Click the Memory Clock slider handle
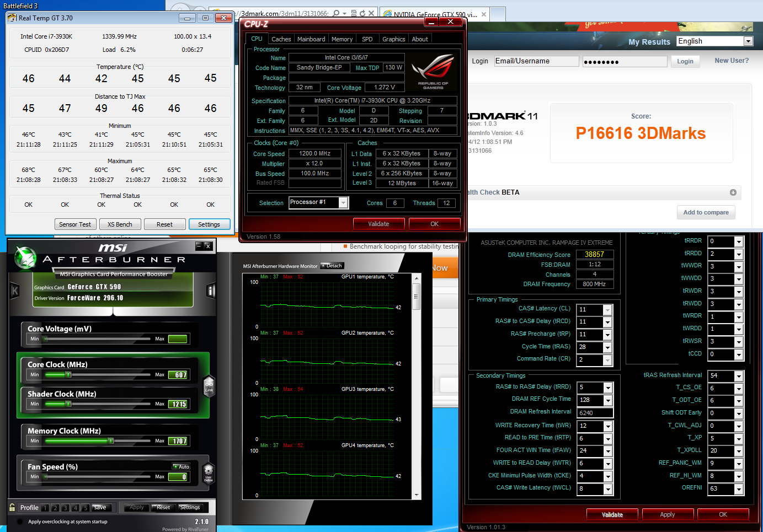Image resolution: width=763 pixels, height=532 pixels. click(111, 440)
